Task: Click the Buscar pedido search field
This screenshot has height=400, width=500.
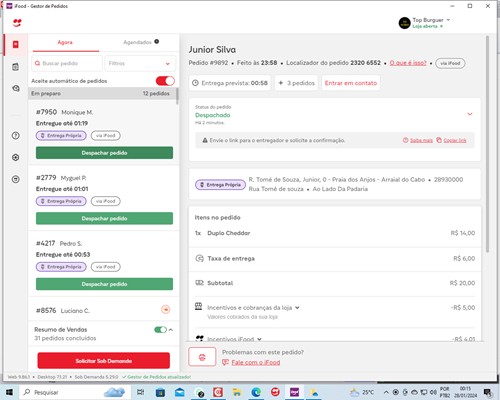Action: (x=67, y=63)
